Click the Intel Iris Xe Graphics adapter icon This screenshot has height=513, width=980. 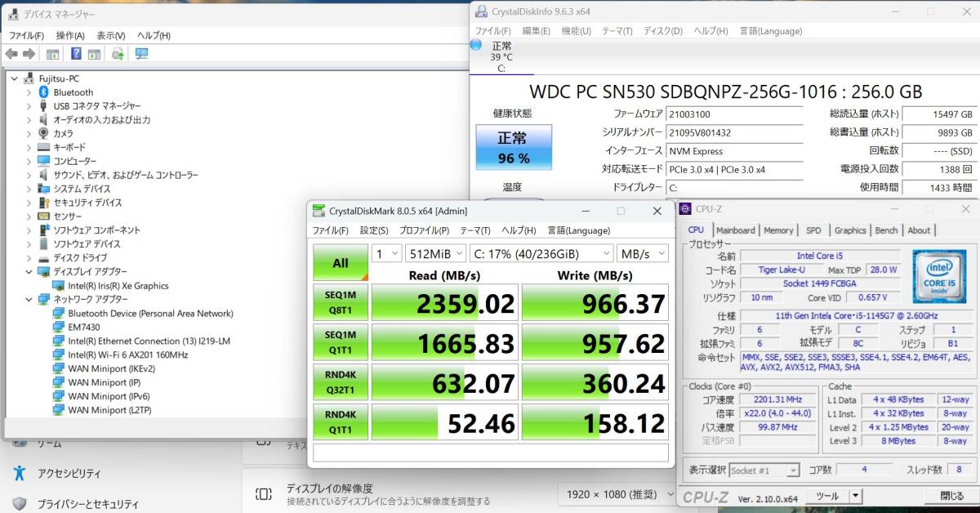(x=59, y=286)
